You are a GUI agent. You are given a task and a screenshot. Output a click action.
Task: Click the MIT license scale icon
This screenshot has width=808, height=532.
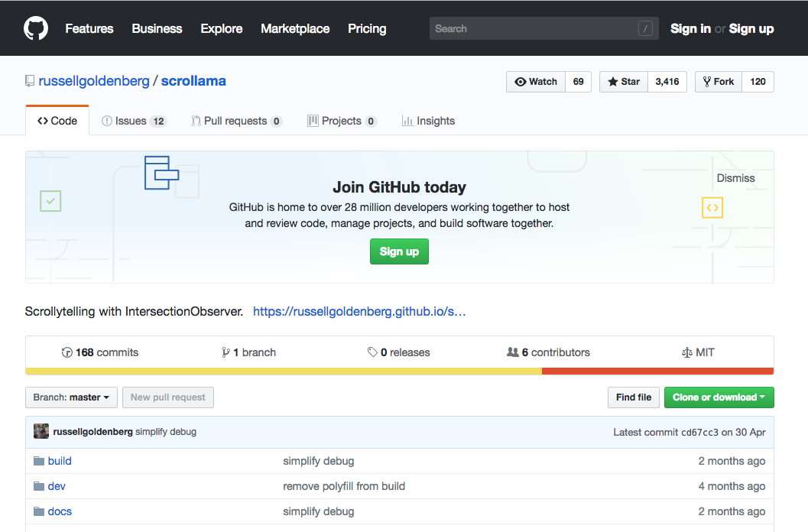click(x=686, y=352)
